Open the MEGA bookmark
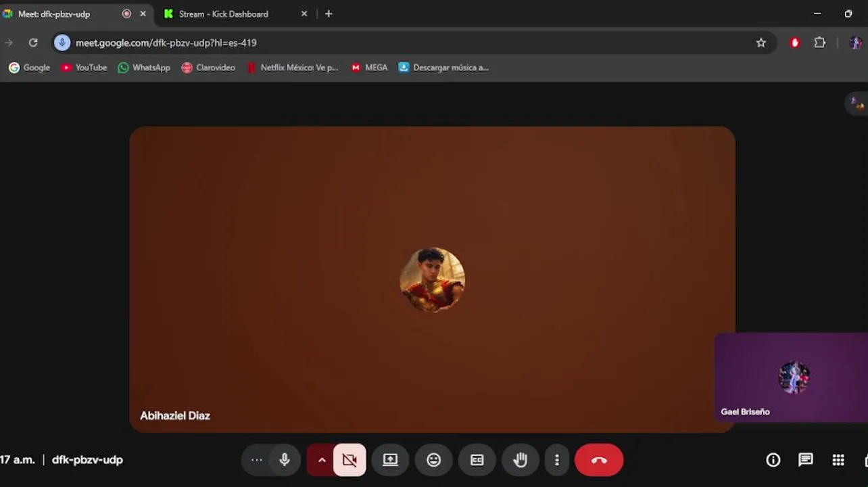Screen dimensions: 868x487 [x=369, y=68]
